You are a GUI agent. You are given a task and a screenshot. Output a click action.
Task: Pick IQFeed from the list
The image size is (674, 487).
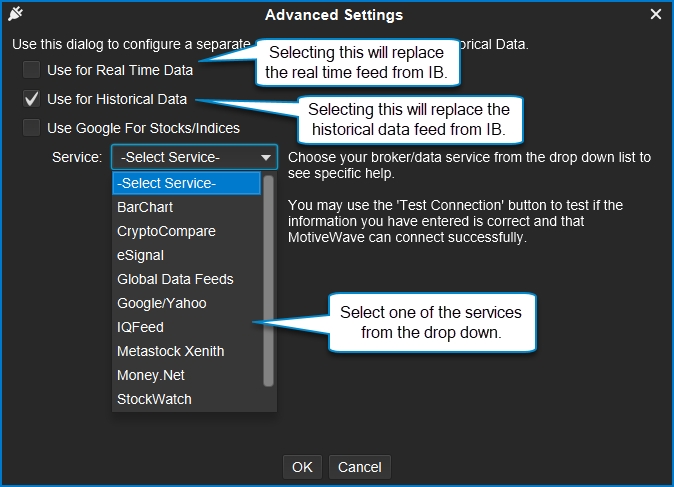click(187, 327)
